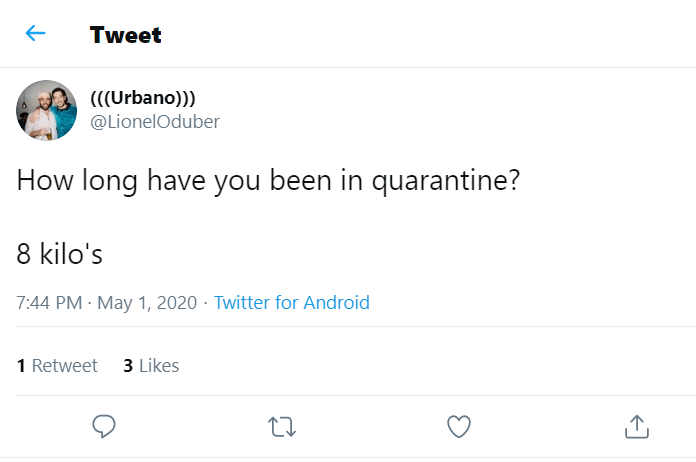Click the 'Tweet' page heading

tap(125, 35)
